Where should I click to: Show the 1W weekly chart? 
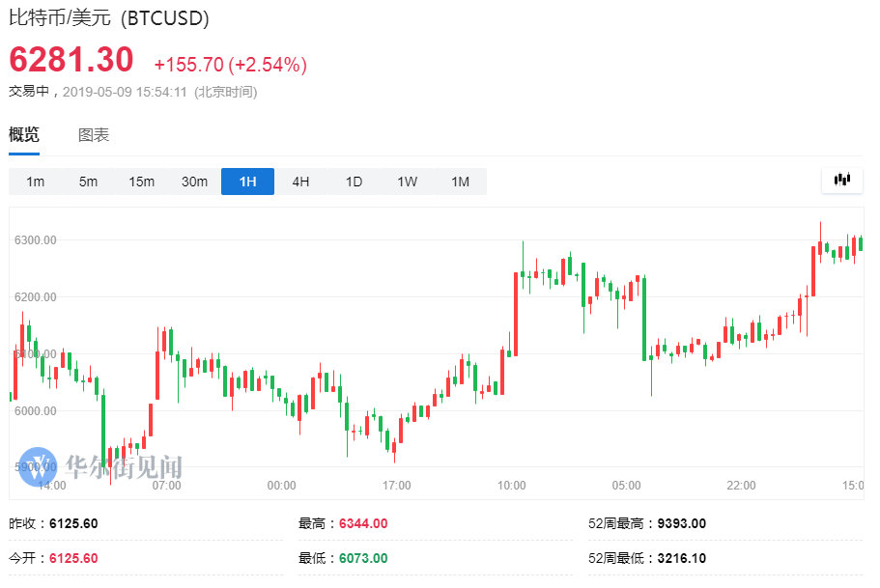pos(407,182)
